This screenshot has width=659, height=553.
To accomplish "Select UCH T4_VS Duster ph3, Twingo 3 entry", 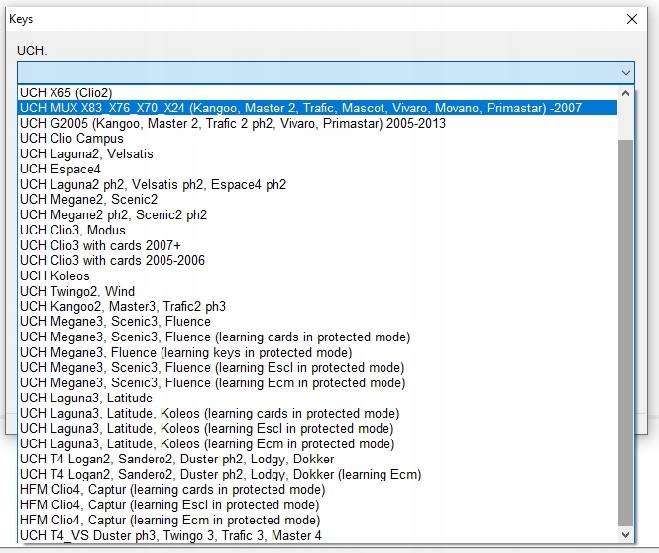I will (318, 535).
